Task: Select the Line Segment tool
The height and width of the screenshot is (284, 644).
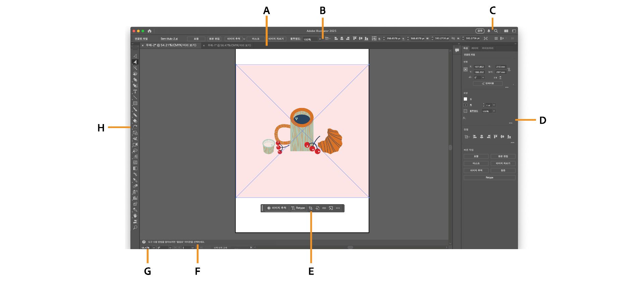Action: 135,98
